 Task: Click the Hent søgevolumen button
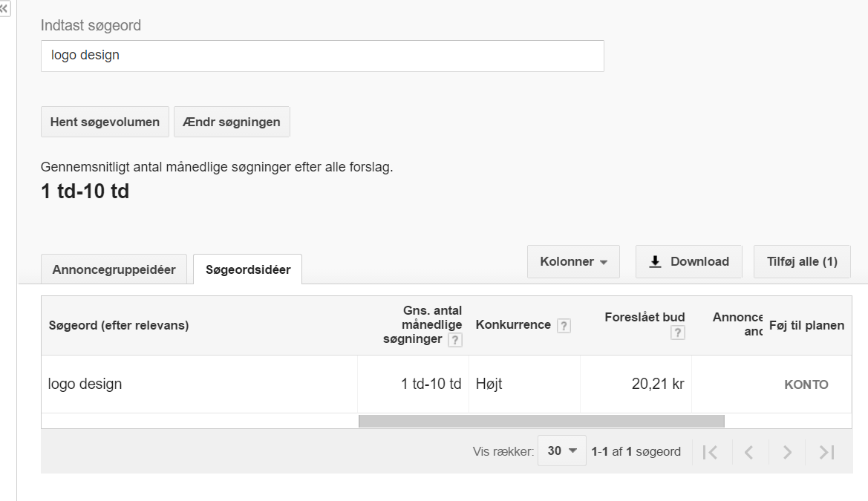point(105,122)
